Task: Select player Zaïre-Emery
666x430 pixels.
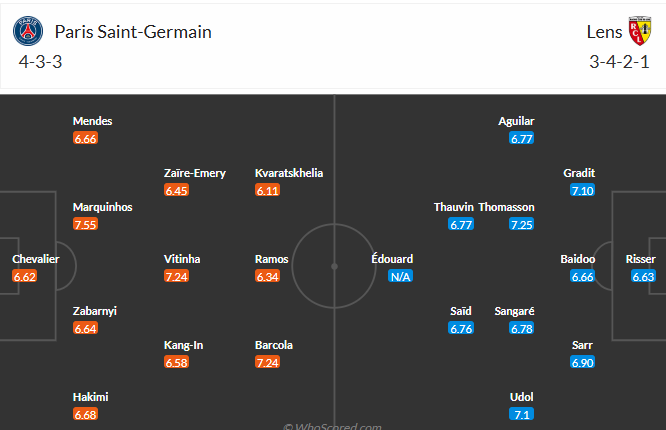Action: point(195,173)
